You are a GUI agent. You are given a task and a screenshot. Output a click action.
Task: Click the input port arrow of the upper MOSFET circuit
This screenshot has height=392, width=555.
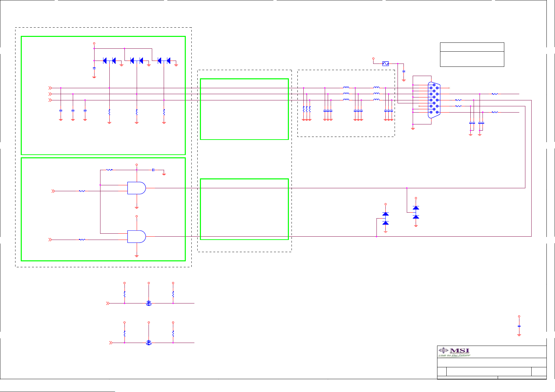[108, 303]
